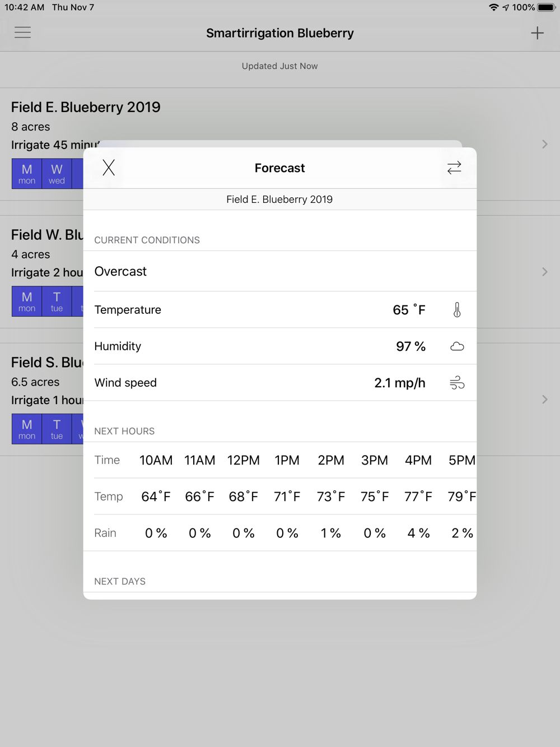This screenshot has width=560, height=747.
Task: Tap the battery indicator in status bar
Action: pos(546,7)
